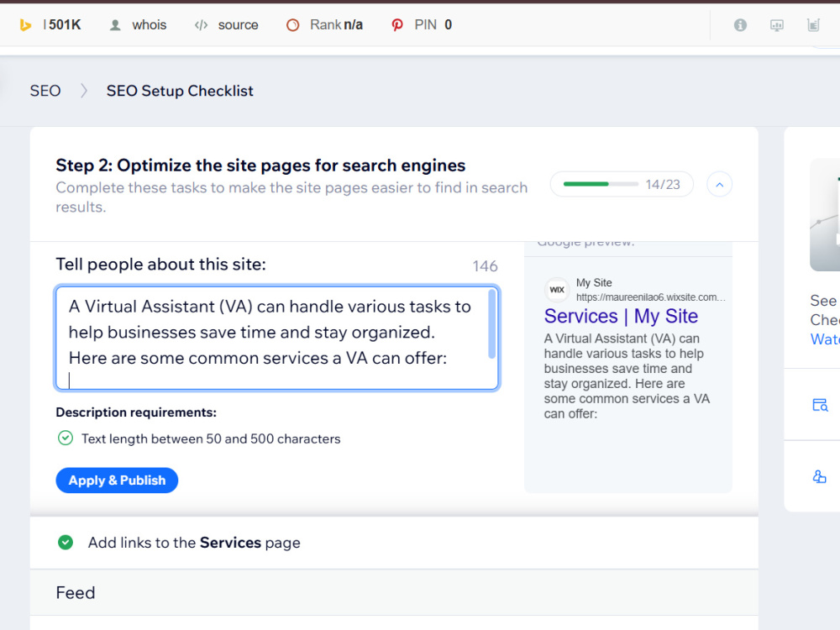Click green completed check for Add links task

pos(66,543)
